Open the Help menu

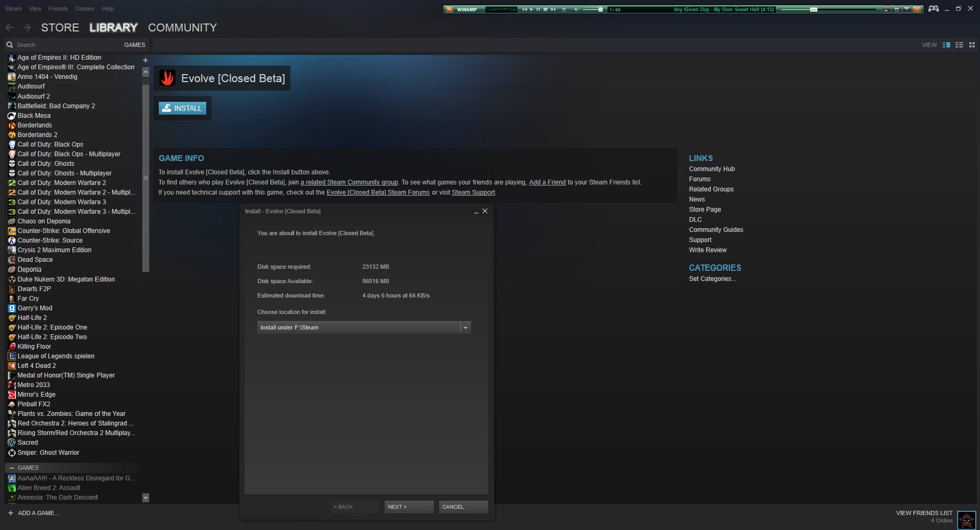click(108, 9)
